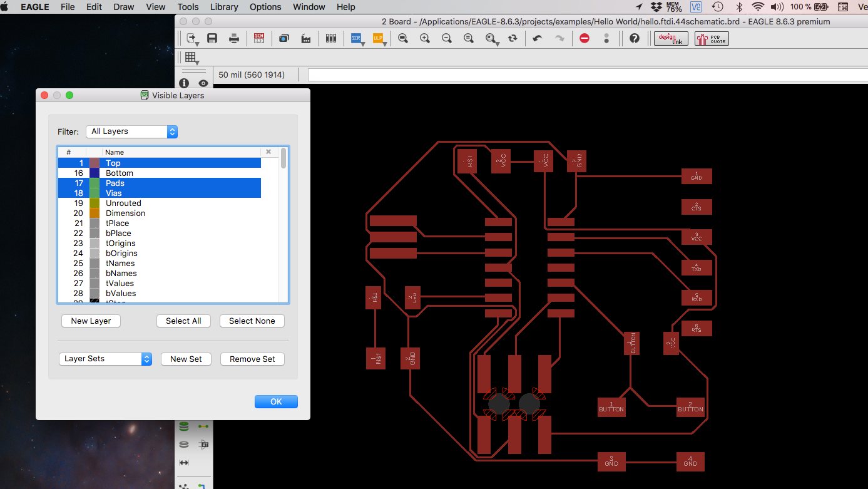The width and height of the screenshot is (868, 489).
Task: Open the PCB Quote tool
Action: coord(712,38)
